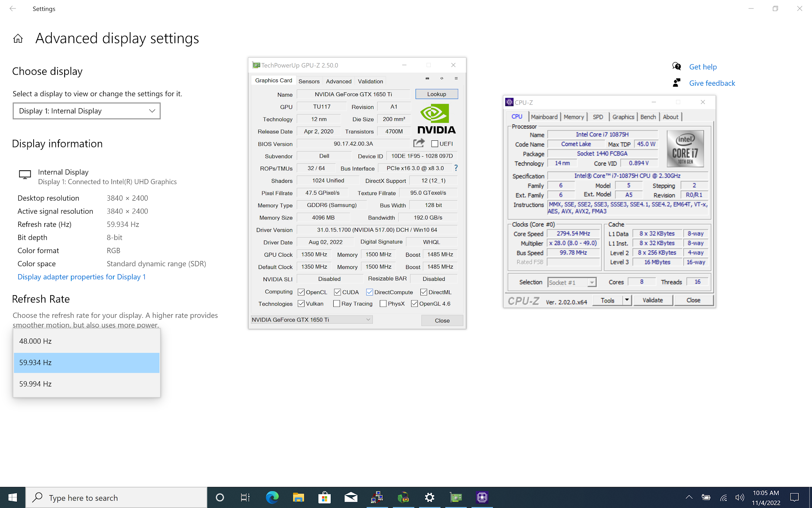Open Task View on taskbar
This screenshot has width=812, height=508.
(245, 498)
